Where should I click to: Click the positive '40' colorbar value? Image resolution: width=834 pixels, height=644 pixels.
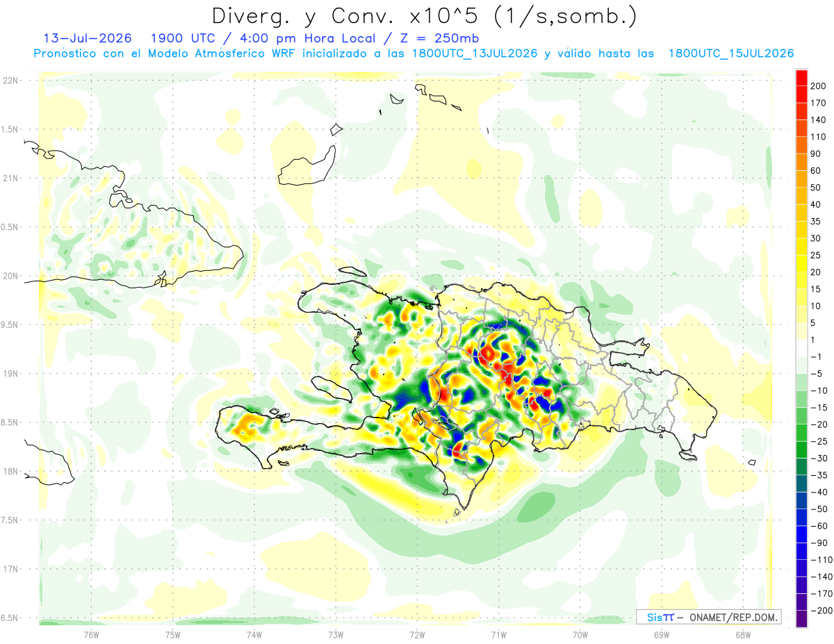pos(816,204)
